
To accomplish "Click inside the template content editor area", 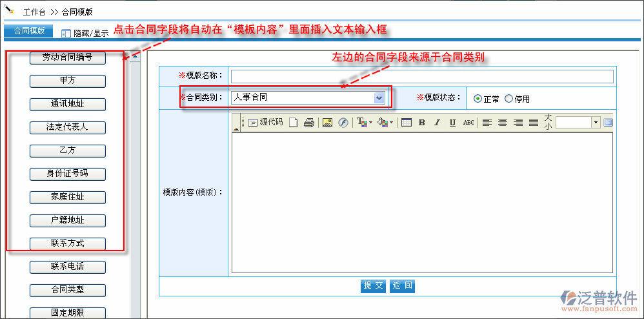I will (x=422, y=203).
